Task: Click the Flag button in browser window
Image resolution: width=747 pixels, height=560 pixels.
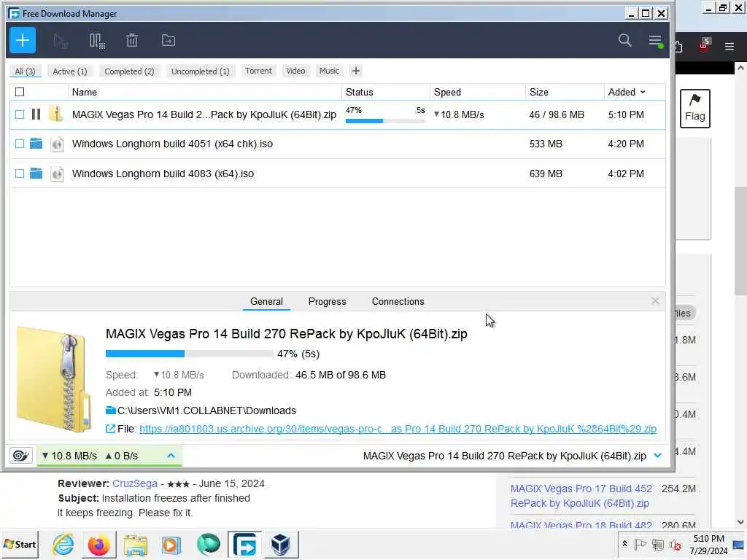Action: (694, 109)
